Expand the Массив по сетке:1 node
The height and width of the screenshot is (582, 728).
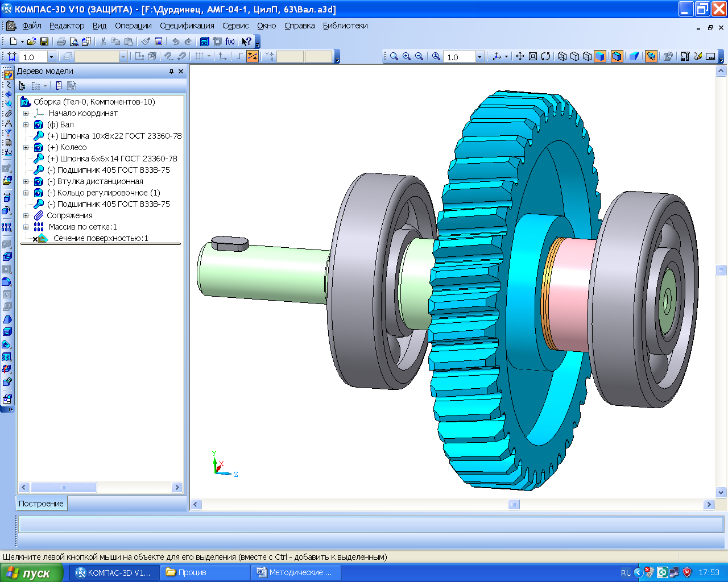(26, 227)
